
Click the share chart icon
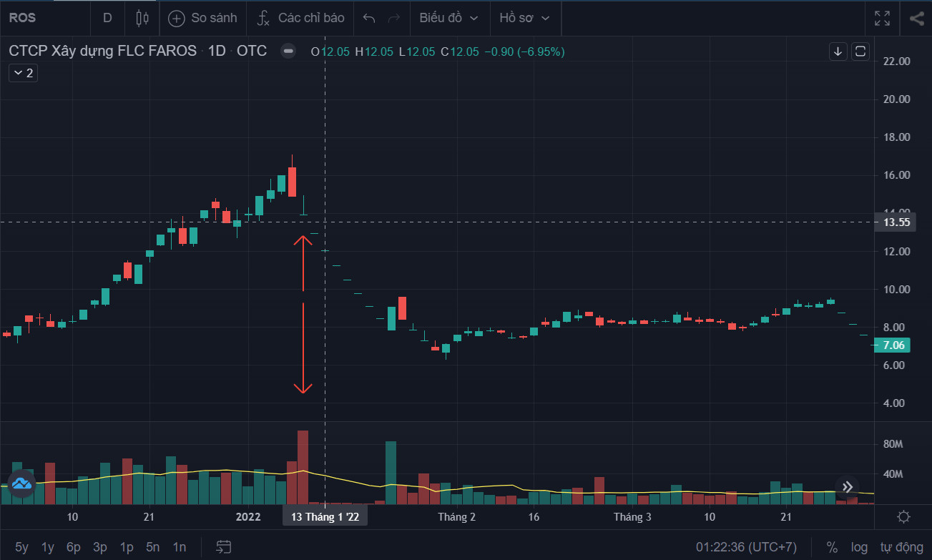coord(916,18)
